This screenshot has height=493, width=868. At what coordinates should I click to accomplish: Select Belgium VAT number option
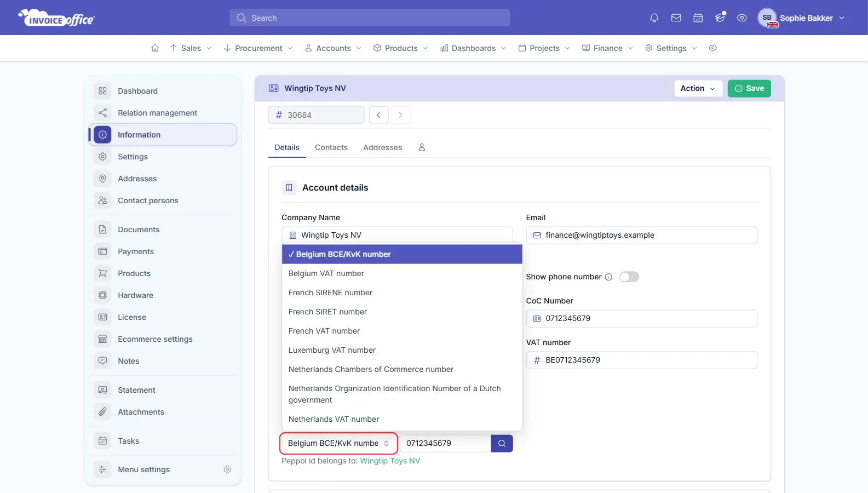[402, 273]
